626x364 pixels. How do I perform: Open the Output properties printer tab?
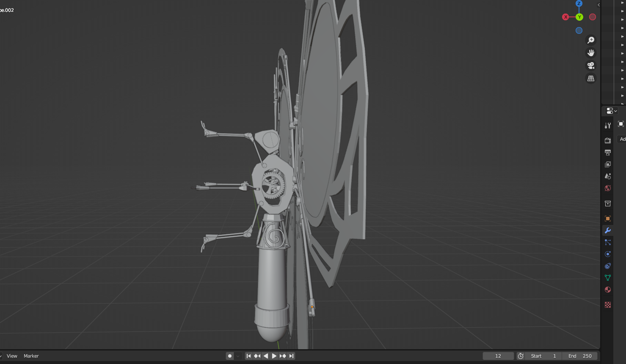[608, 152]
